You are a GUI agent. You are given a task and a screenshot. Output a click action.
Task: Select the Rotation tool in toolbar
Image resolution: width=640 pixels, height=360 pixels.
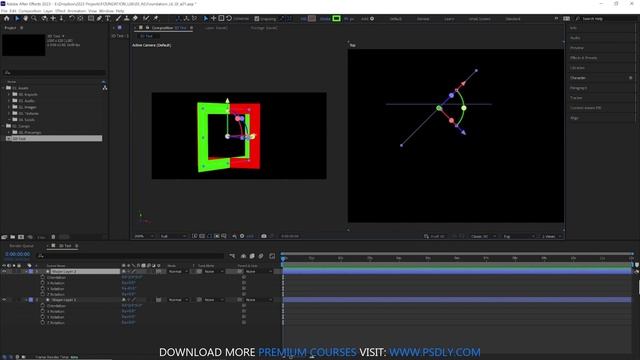tap(72, 18)
